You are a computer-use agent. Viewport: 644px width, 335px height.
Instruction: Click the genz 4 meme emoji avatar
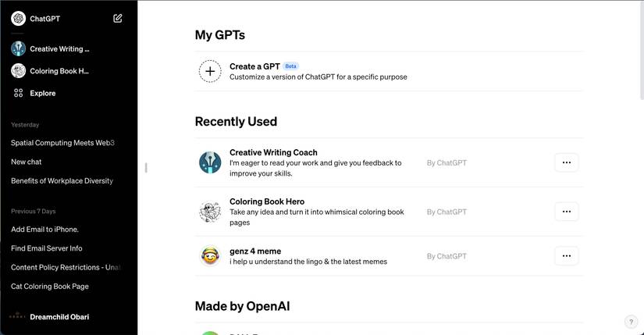tap(210, 256)
